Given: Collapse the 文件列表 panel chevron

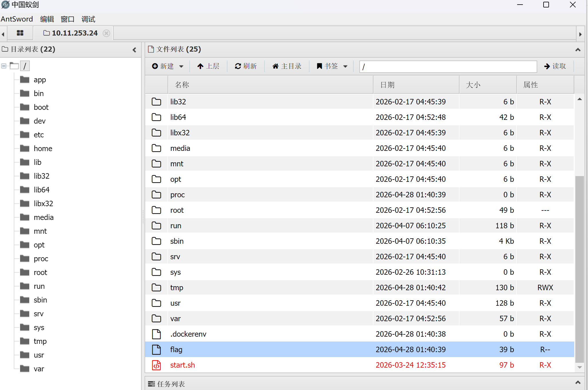Looking at the screenshot, I should [578, 50].
